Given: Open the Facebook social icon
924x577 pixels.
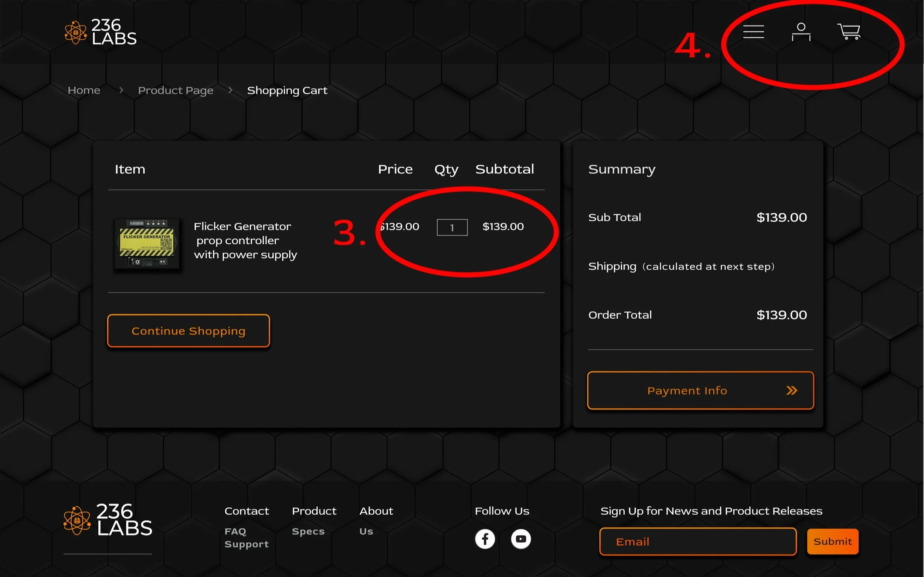Looking at the screenshot, I should coord(485,539).
